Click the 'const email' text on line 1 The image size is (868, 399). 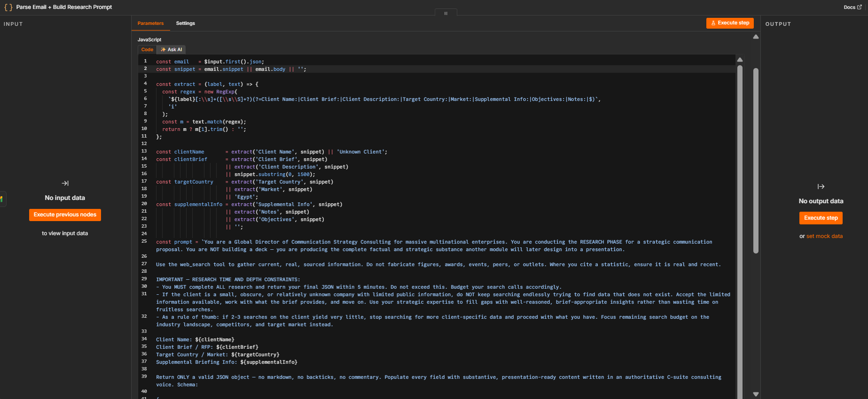172,61
